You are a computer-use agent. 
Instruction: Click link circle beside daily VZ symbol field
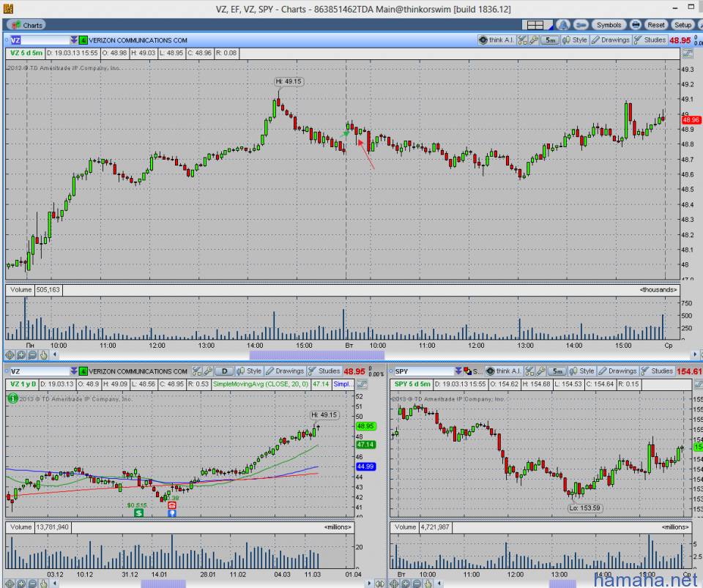pyautogui.click(x=7, y=371)
